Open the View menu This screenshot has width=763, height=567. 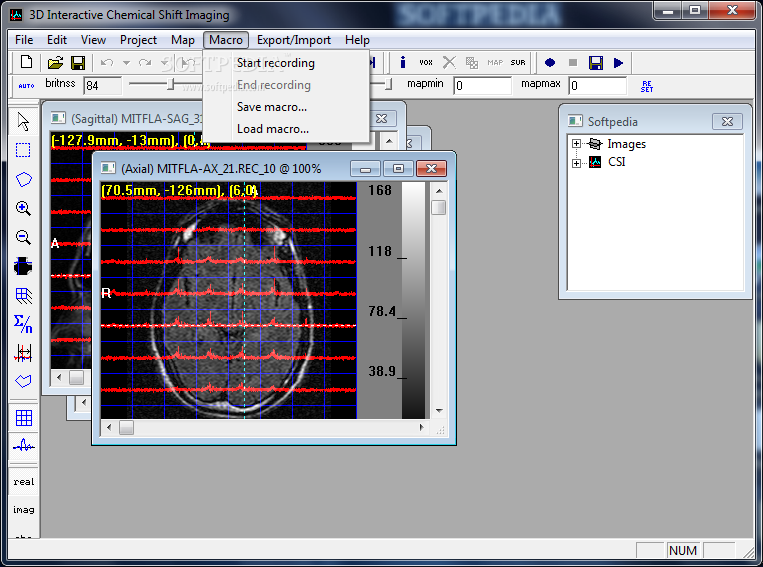pos(93,40)
